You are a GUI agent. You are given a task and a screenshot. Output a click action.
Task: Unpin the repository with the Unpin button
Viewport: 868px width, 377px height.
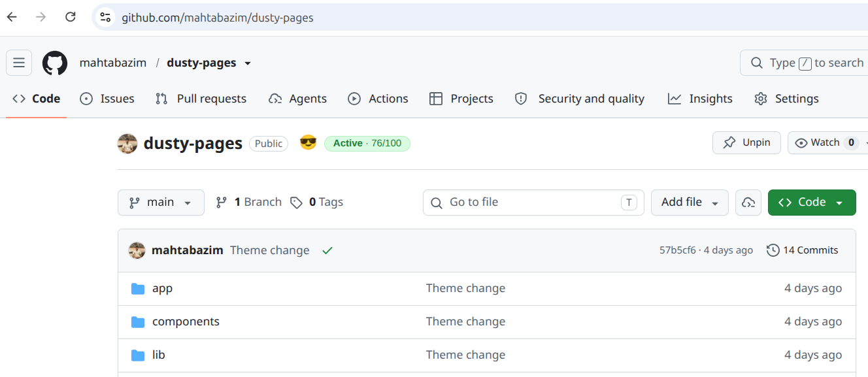click(x=746, y=142)
